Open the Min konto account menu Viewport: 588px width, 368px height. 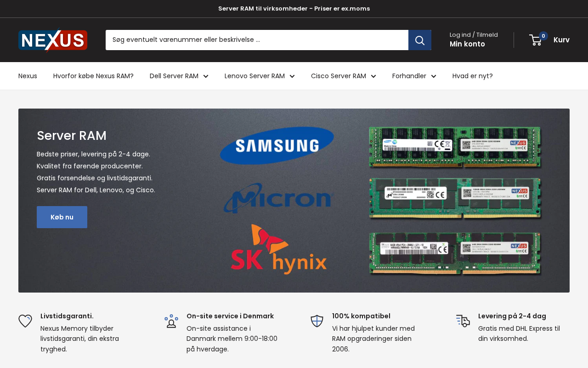[467, 44]
